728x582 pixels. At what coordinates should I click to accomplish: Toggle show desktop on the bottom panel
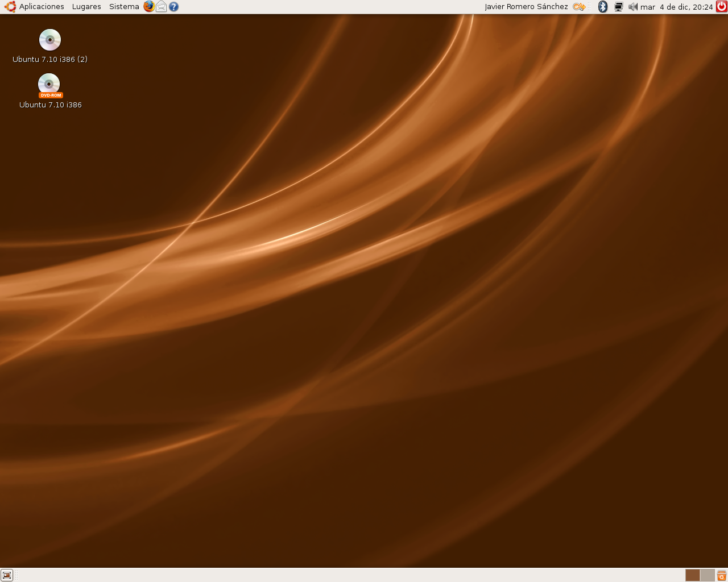6,575
